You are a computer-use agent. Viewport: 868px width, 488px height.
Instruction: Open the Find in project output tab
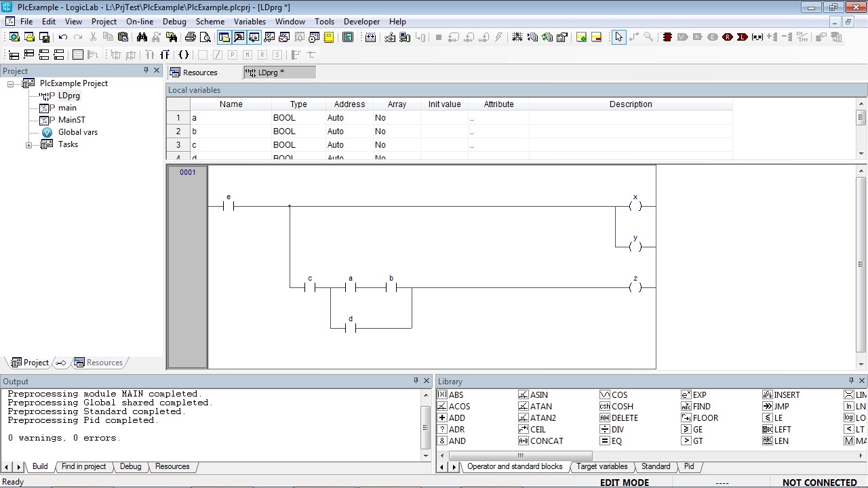[x=83, y=466]
